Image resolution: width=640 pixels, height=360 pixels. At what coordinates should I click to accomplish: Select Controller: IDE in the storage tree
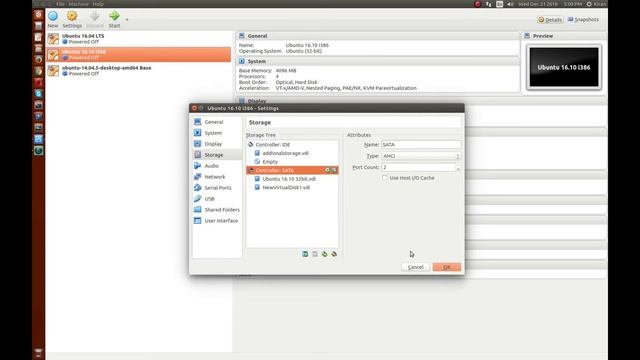pos(273,144)
